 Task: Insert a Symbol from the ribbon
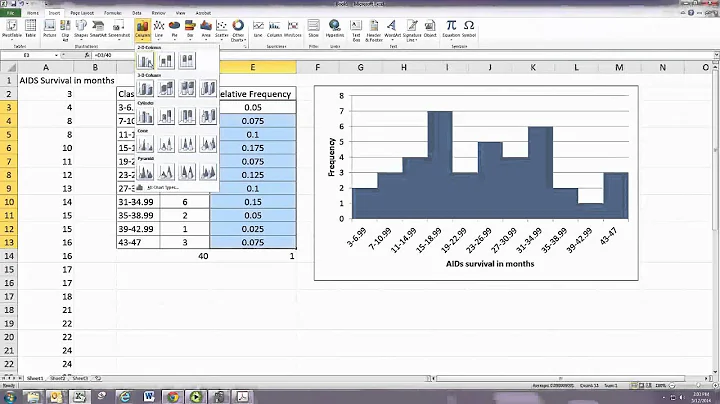[x=469, y=28]
